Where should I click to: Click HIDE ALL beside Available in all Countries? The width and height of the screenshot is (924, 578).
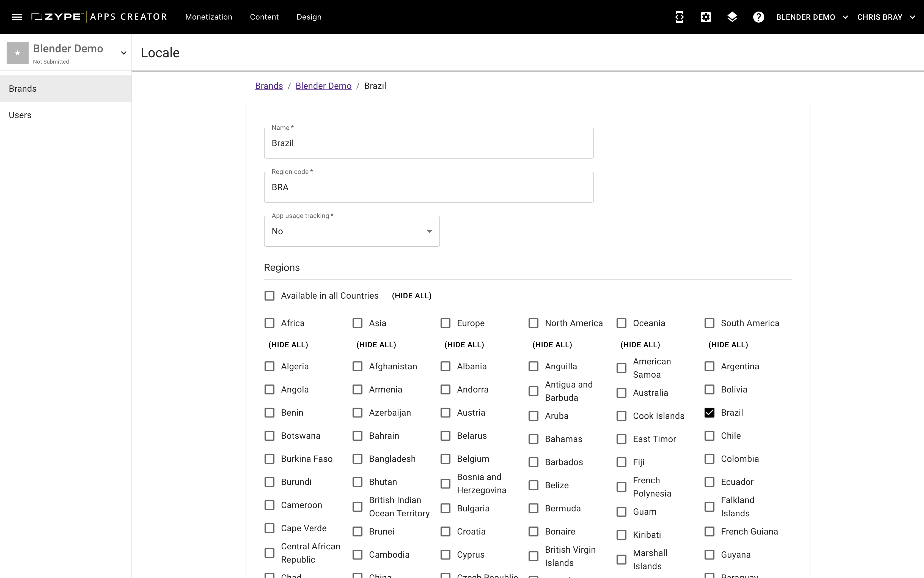click(x=412, y=296)
